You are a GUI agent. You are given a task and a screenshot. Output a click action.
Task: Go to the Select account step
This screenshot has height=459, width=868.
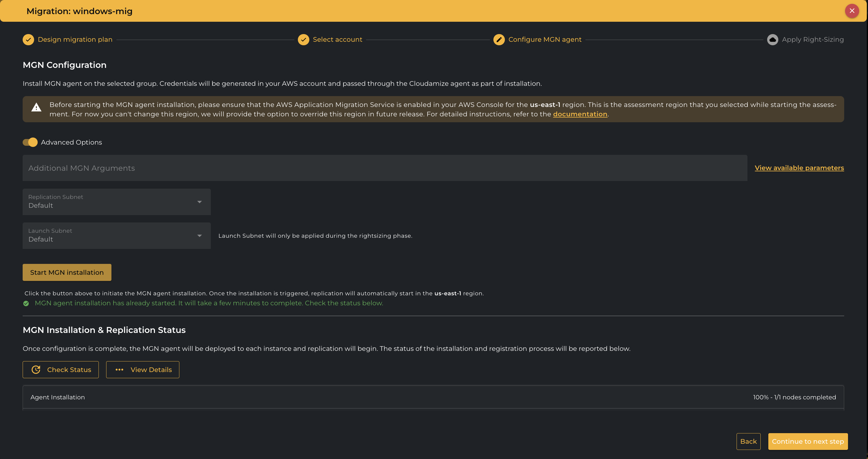click(x=337, y=40)
